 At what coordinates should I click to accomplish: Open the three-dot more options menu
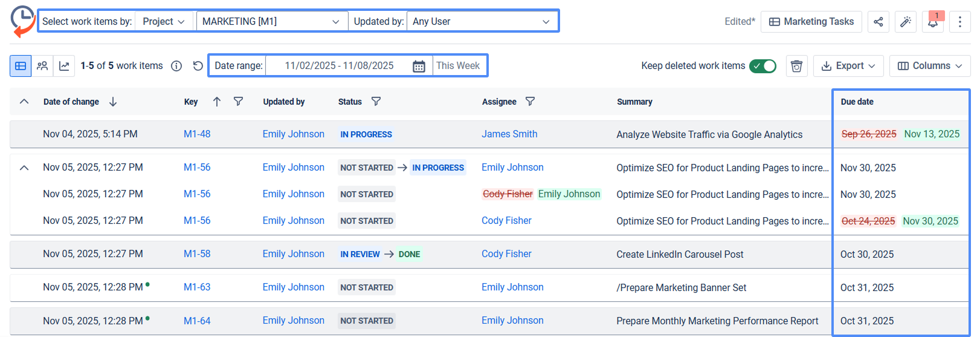pyautogui.click(x=960, y=22)
